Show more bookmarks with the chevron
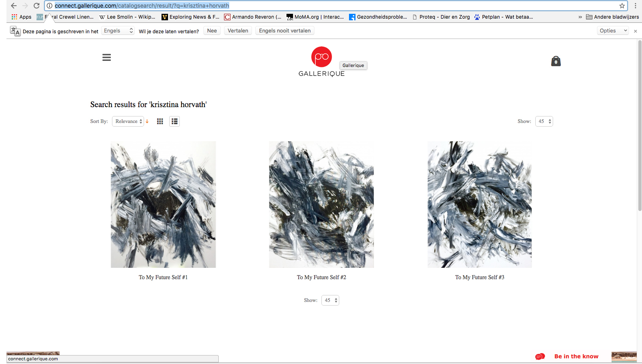642x364 pixels. coord(580,17)
